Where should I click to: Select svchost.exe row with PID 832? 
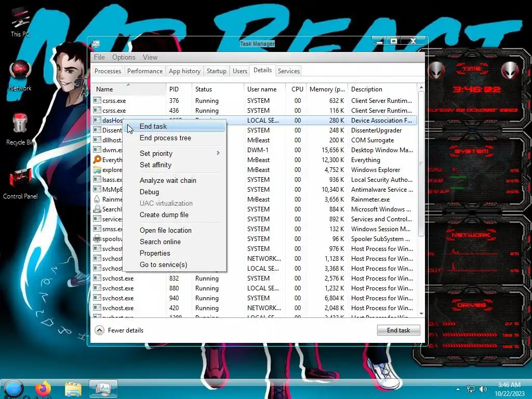click(x=254, y=278)
